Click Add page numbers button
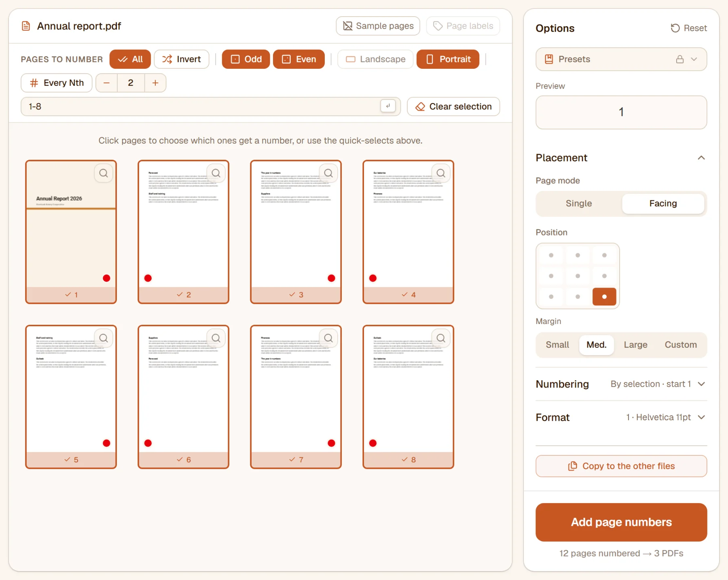The height and width of the screenshot is (580, 728). pyautogui.click(x=621, y=522)
